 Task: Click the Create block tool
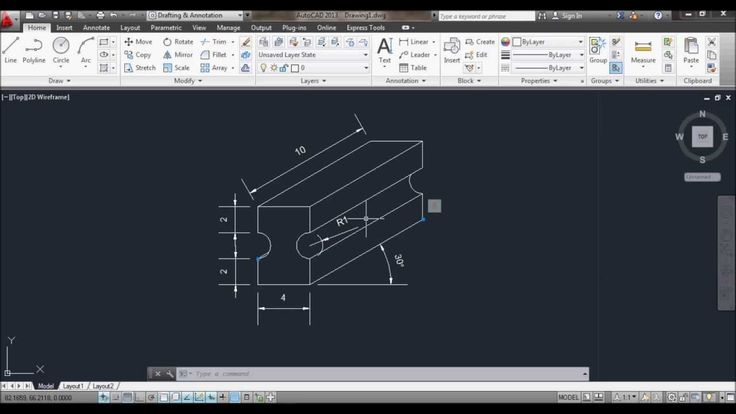tap(480, 42)
